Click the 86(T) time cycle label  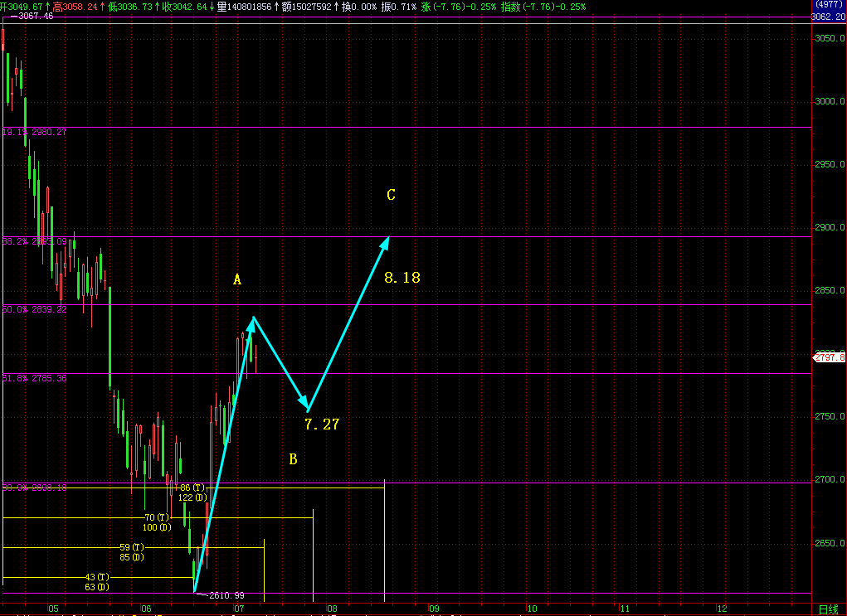(x=192, y=488)
